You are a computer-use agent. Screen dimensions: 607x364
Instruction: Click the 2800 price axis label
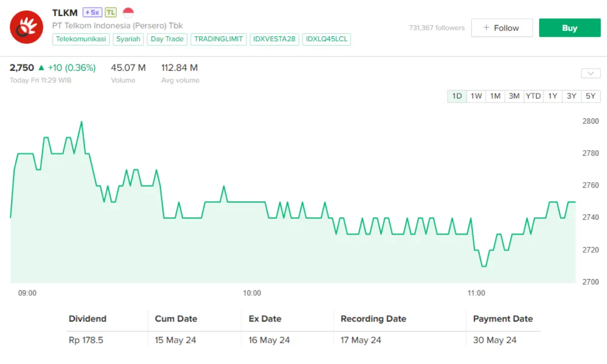(x=590, y=121)
